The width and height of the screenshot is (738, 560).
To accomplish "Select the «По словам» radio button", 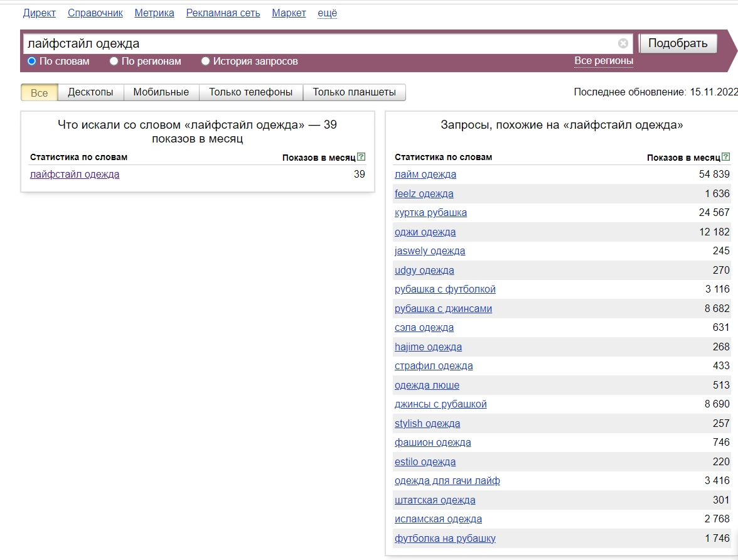I will tap(29, 61).
